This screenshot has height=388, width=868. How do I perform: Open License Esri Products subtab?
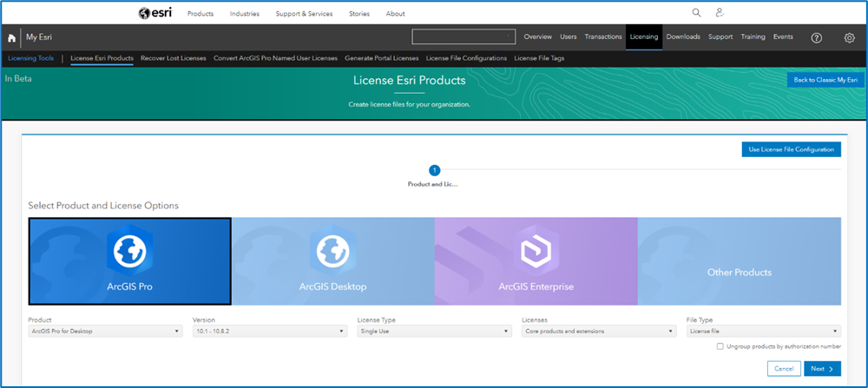102,58
